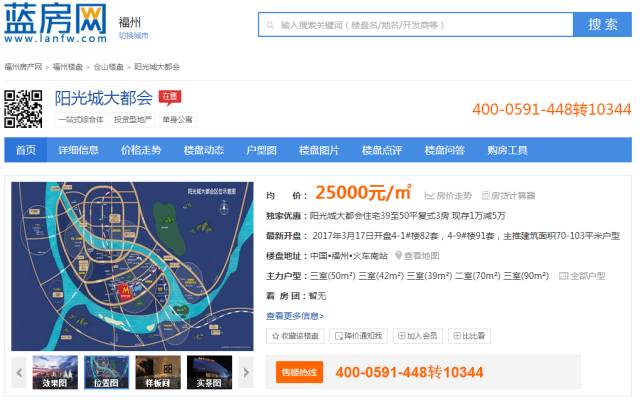Click the 福州 city name text
The height and width of the screenshot is (400, 640).
pyautogui.click(x=129, y=22)
